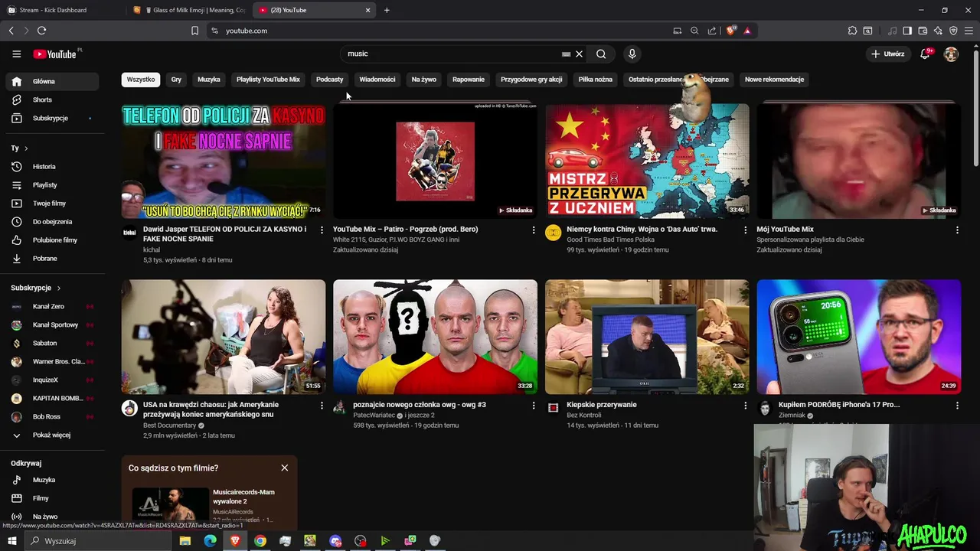The height and width of the screenshot is (551, 980).
Task: Click the magnifier search button
Action: coord(601,54)
